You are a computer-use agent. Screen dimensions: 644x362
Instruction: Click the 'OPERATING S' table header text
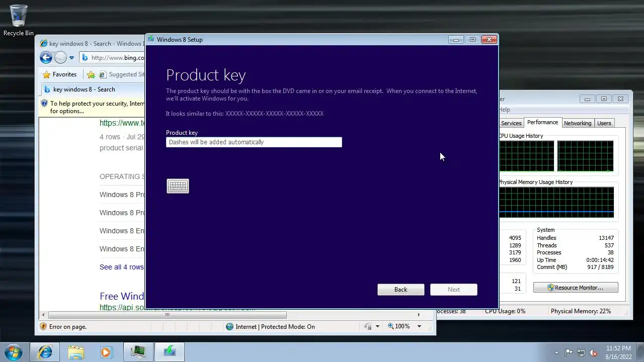click(x=122, y=176)
